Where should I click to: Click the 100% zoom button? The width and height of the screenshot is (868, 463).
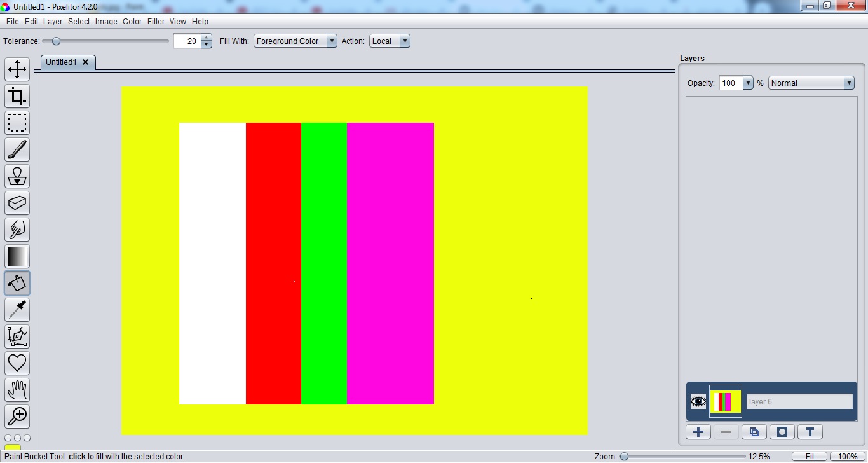click(x=848, y=456)
